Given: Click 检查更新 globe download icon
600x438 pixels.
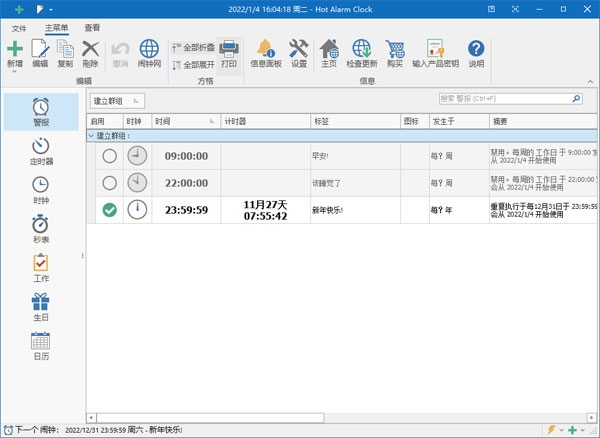Looking at the screenshot, I should point(362,49).
